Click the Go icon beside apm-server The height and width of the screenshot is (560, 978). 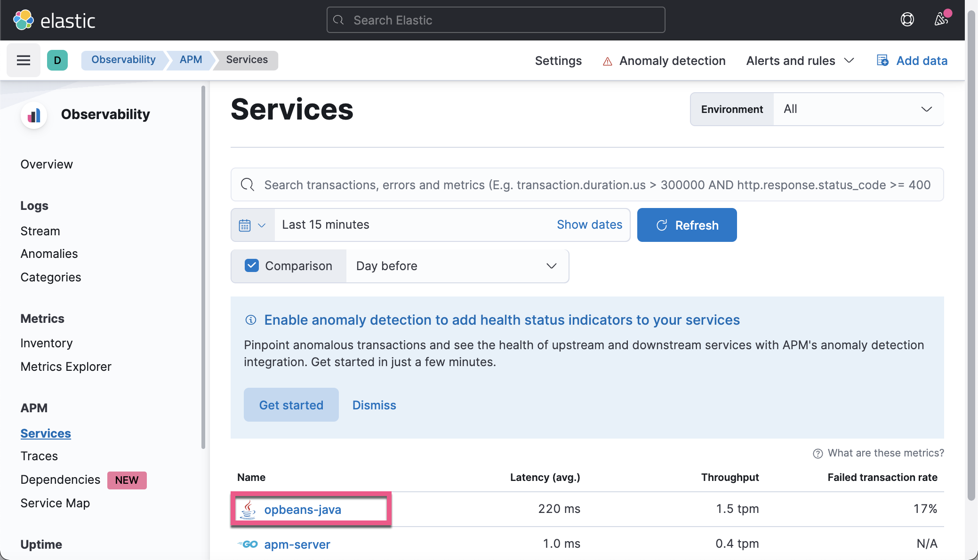click(x=247, y=544)
